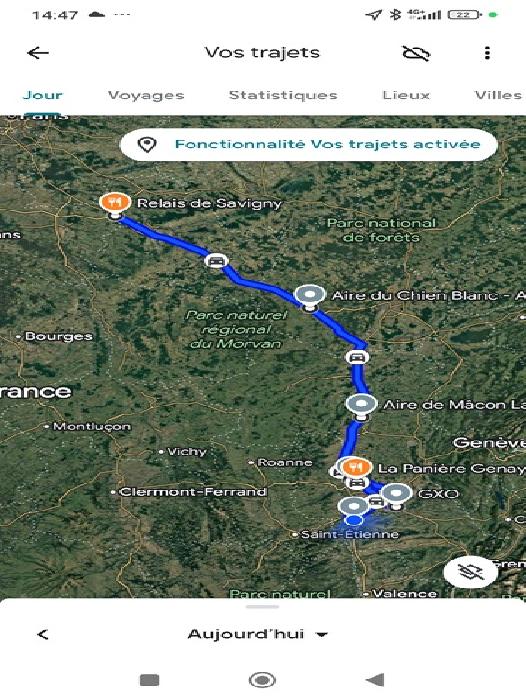Go to previous day with left chevron
This screenshot has width=526, height=700.
coord(43,634)
